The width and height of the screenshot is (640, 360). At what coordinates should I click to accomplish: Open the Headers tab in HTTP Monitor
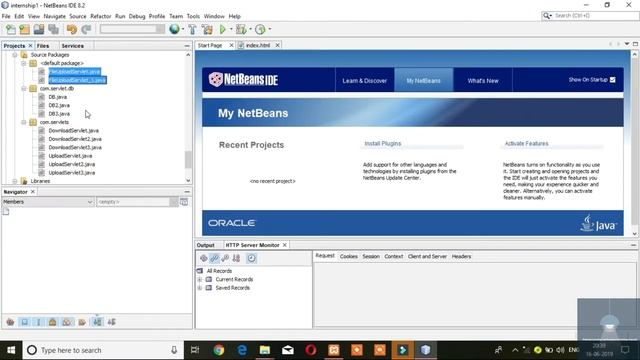[461, 256]
